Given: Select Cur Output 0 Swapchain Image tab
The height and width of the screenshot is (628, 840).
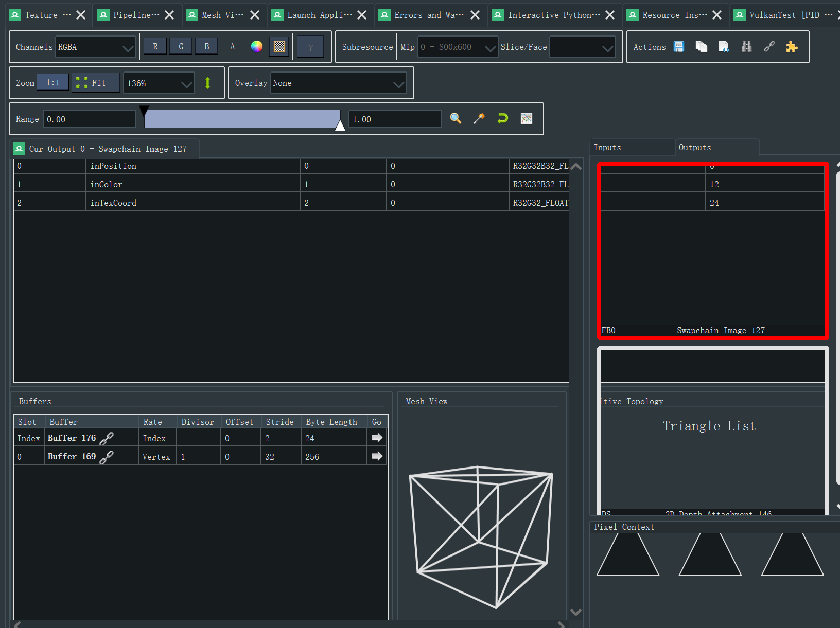Looking at the screenshot, I should 104,149.
